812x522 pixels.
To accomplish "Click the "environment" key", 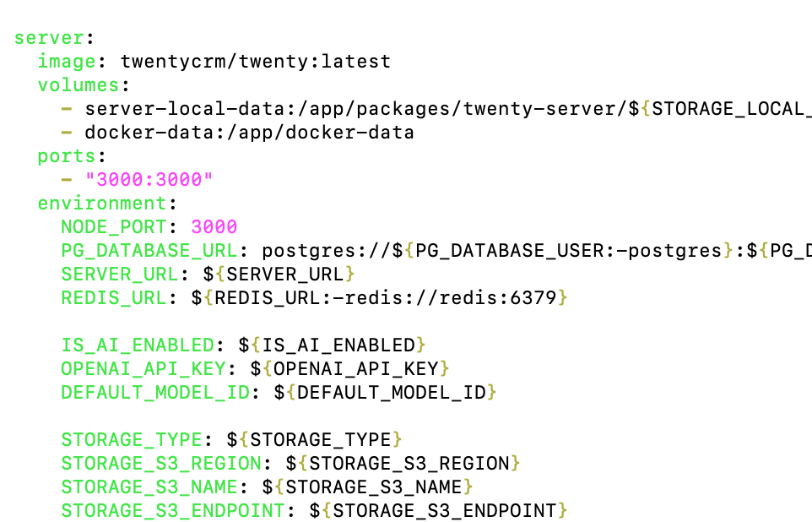I will pyautogui.click(x=102, y=204).
